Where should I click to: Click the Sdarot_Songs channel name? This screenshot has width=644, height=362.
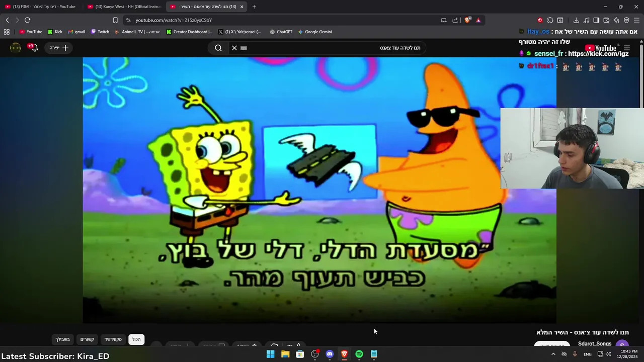(x=595, y=344)
